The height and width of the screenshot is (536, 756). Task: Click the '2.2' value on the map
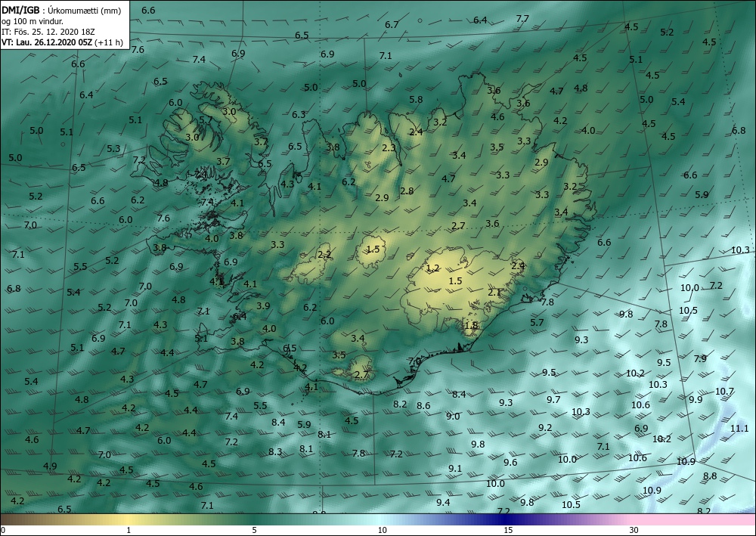(x=324, y=254)
